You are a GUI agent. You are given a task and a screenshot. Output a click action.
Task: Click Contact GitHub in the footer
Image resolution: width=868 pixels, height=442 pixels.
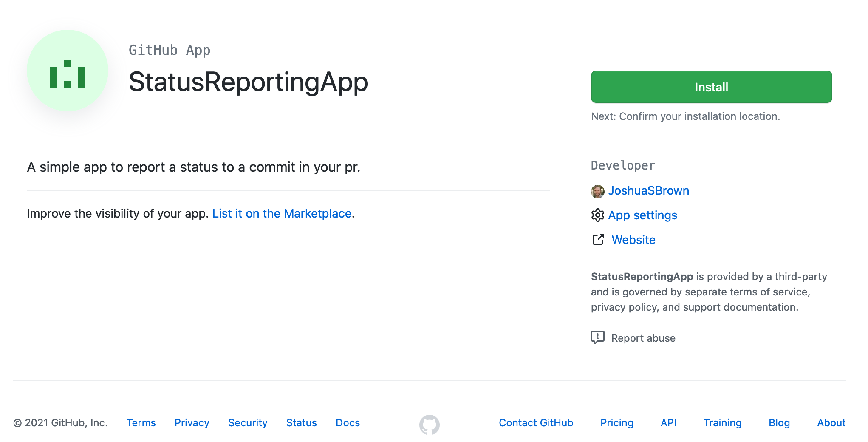(536, 423)
